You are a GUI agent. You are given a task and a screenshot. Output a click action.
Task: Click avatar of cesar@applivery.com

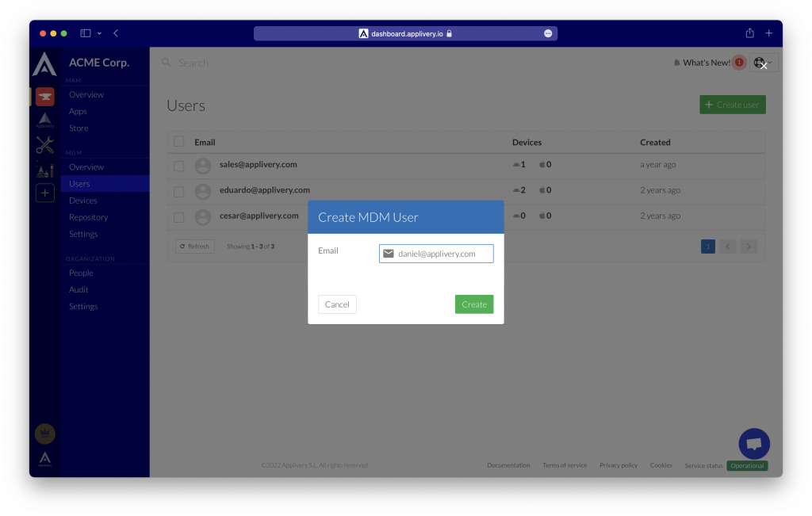[203, 217]
